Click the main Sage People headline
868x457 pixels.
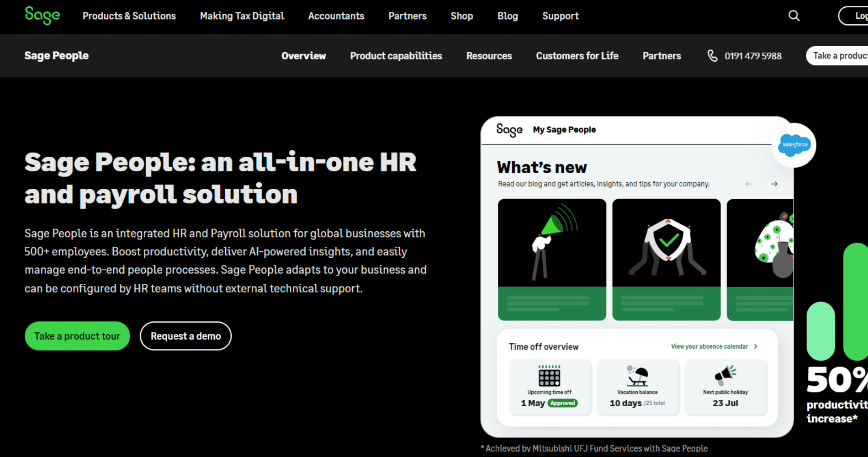pyautogui.click(x=220, y=178)
